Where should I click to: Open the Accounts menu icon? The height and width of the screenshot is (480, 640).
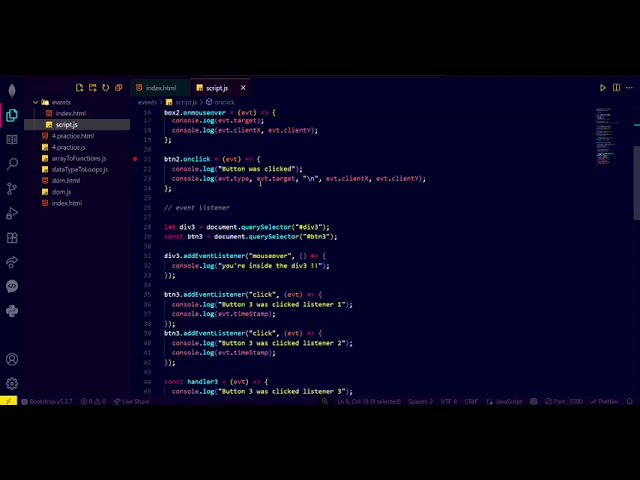click(12, 359)
